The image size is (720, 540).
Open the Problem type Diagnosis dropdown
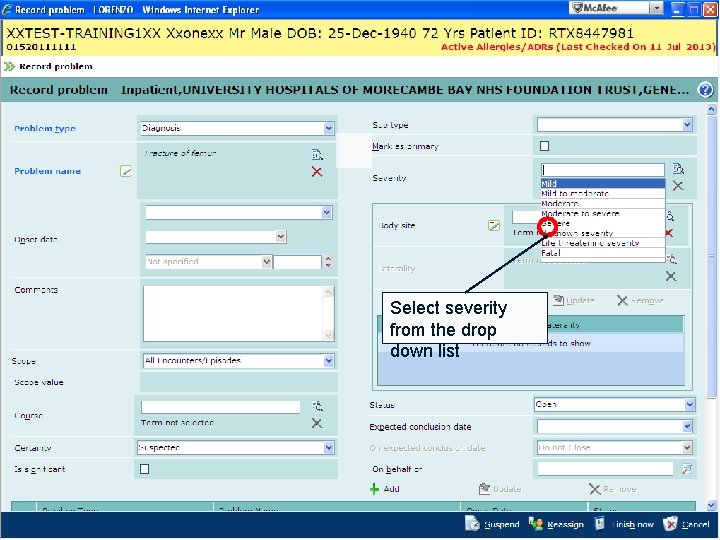pos(328,128)
